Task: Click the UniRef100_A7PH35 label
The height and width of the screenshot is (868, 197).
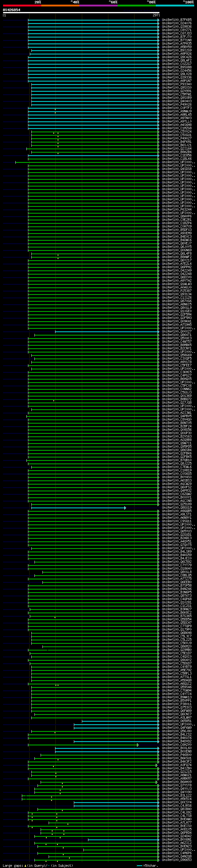Action: pos(177,43)
